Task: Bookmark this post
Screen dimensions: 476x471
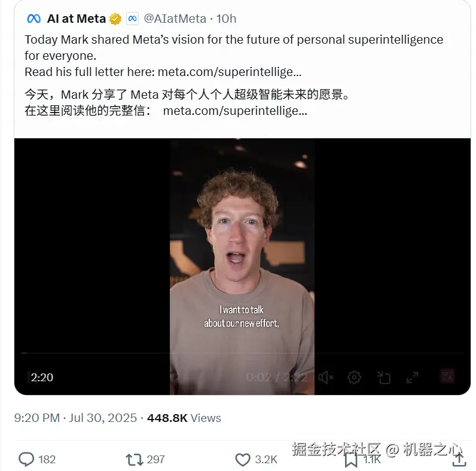Action: pos(350,460)
